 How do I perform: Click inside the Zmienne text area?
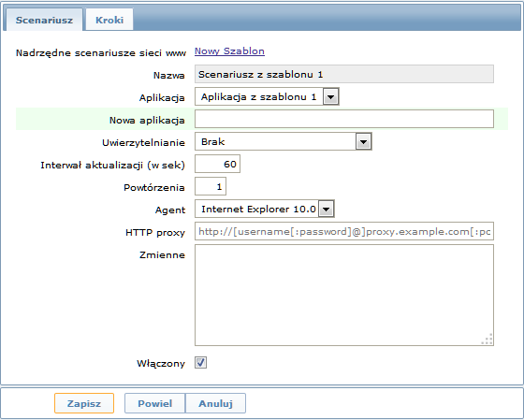[x=344, y=295]
